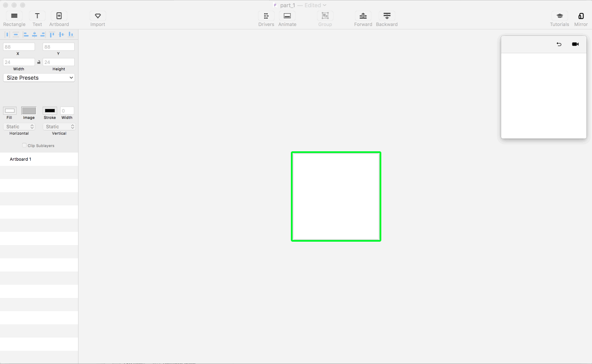Open the Fill color swatch
592x364 pixels.
point(9,111)
